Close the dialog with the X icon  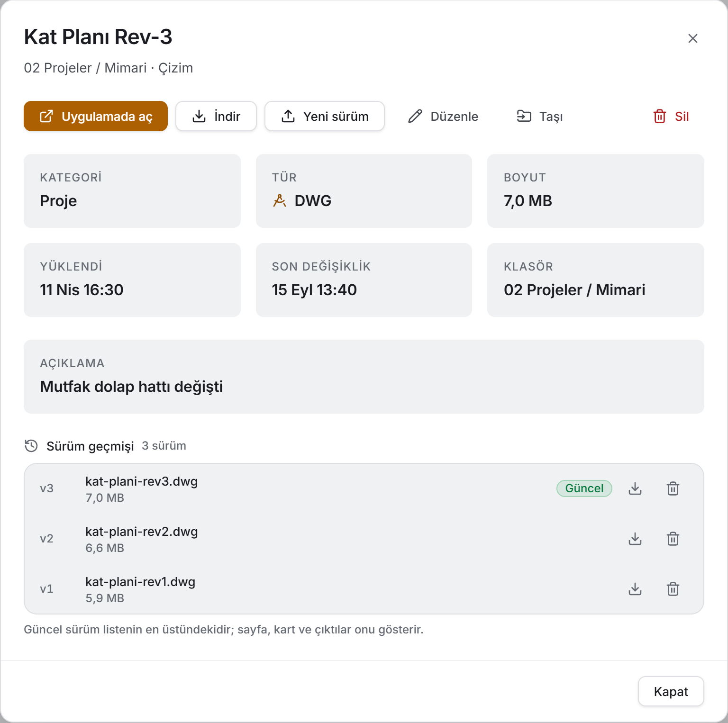coord(693,38)
